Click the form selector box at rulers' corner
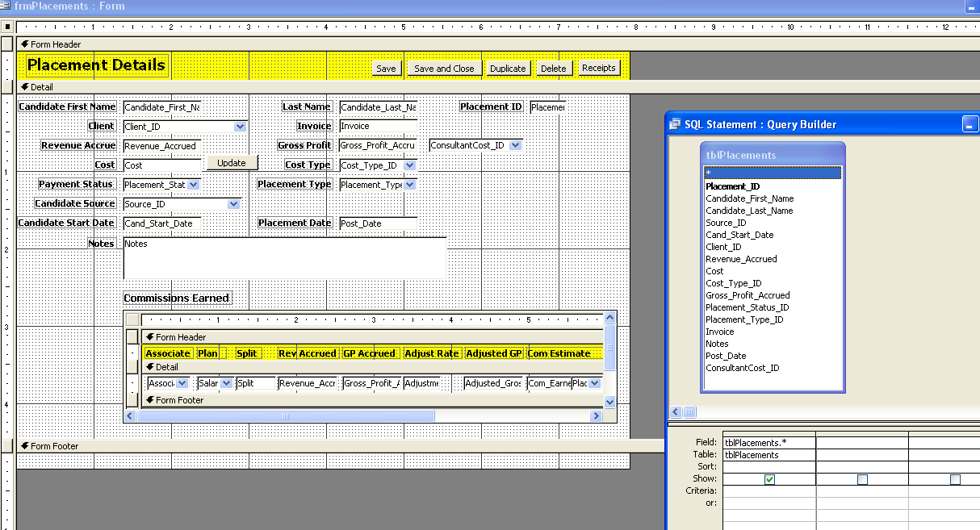980x530 pixels. coord(7,27)
